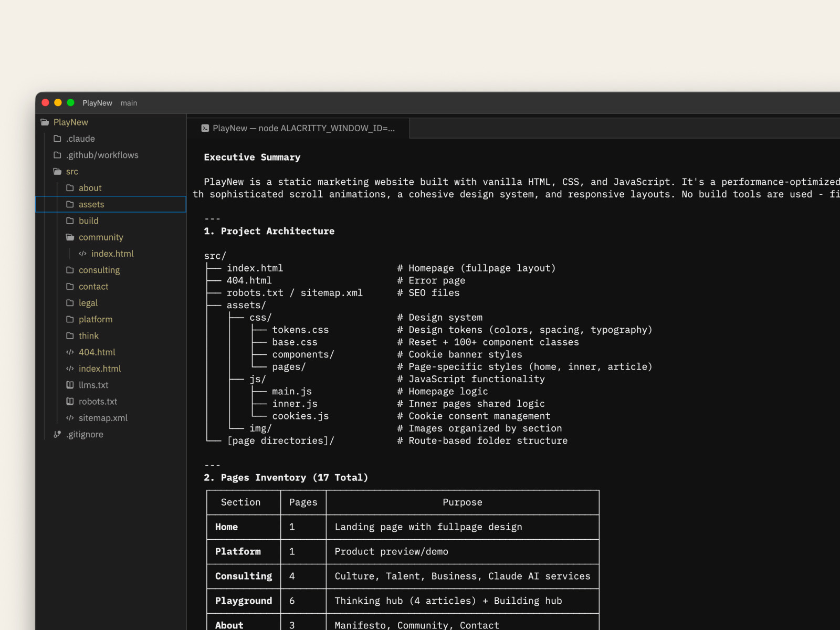The image size is (840, 630).
Task: Click the book icon beside robots.txt
Action: [70, 402]
